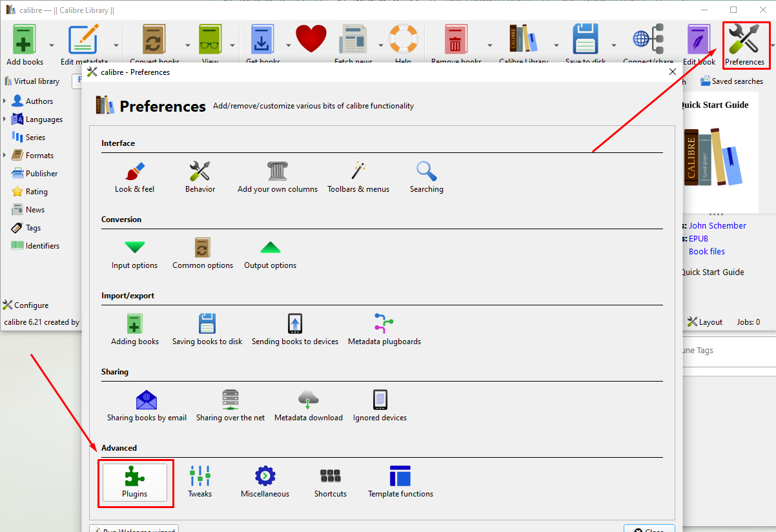Open Remove books dropdown arrow
Screen dimensions: 776x532
pos(490,45)
